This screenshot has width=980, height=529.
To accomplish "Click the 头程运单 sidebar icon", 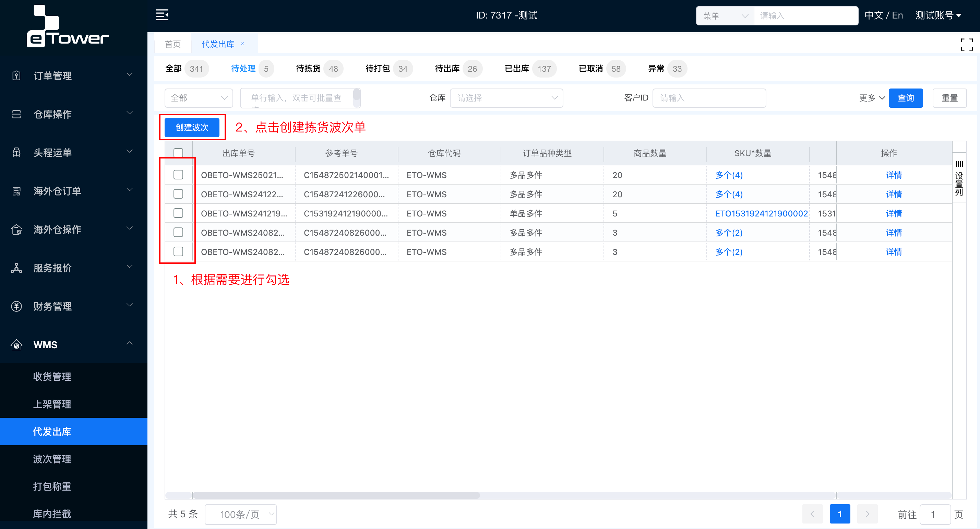I will [x=16, y=152].
